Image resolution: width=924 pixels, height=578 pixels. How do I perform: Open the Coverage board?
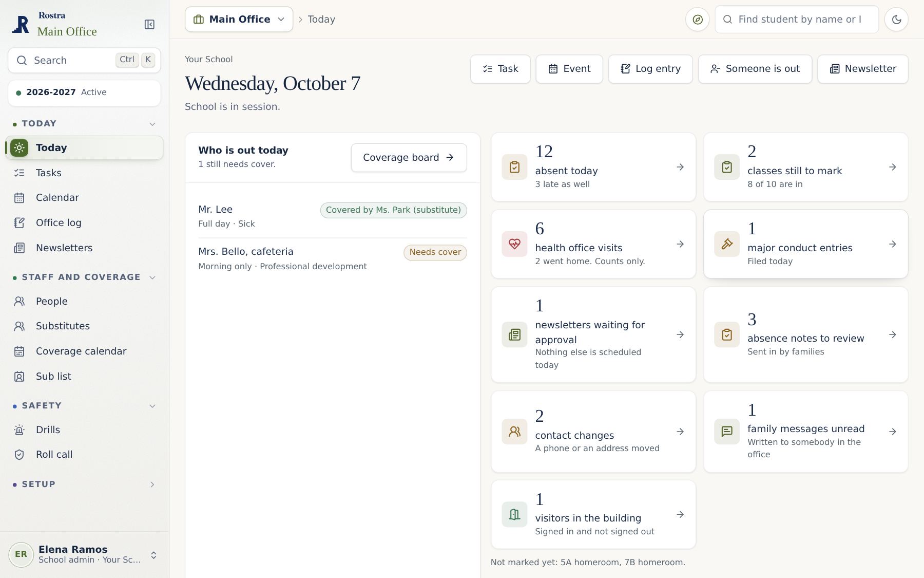(x=409, y=158)
